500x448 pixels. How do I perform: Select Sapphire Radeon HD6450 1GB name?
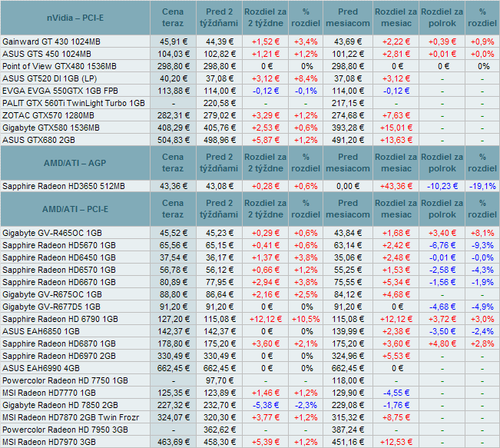pyautogui.click(x=59, y=257)
